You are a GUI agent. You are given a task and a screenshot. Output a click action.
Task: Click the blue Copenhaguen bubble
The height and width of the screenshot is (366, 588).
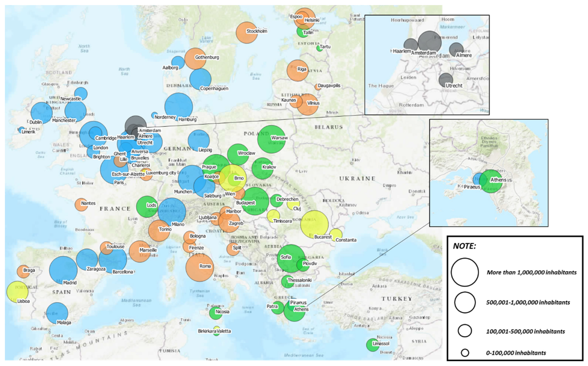pyautogui.click(x=200, y=79)
